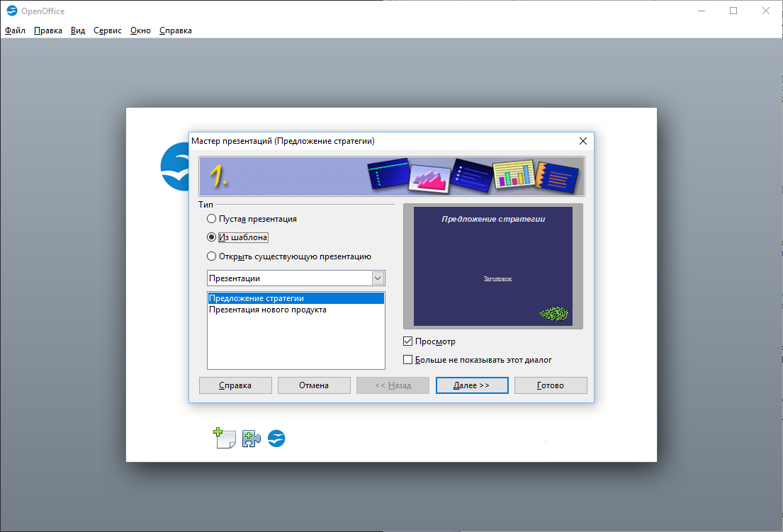This screenshot has width=783, height=532.
Task: Click the OpenOffice info bird icon at bottom
Action: pyautogui.click(x=276, y=438)
